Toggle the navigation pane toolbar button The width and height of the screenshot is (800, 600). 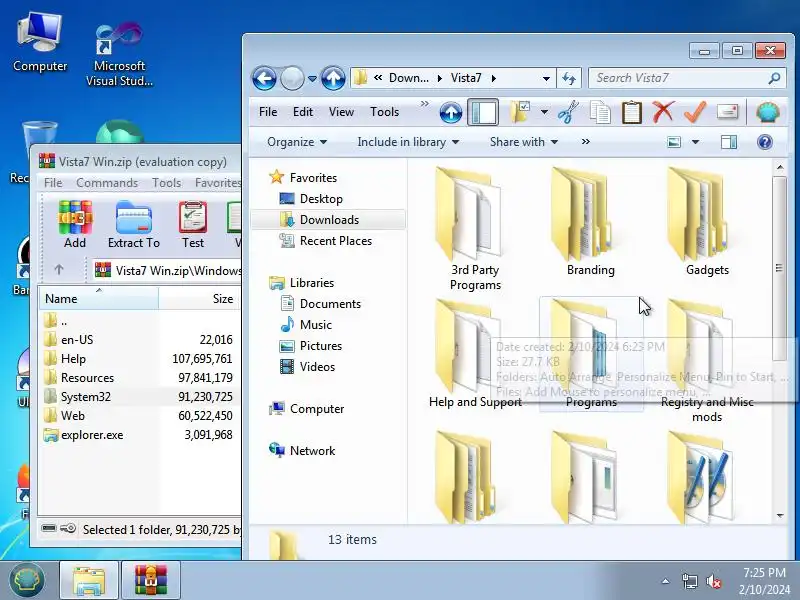point(483,112)
